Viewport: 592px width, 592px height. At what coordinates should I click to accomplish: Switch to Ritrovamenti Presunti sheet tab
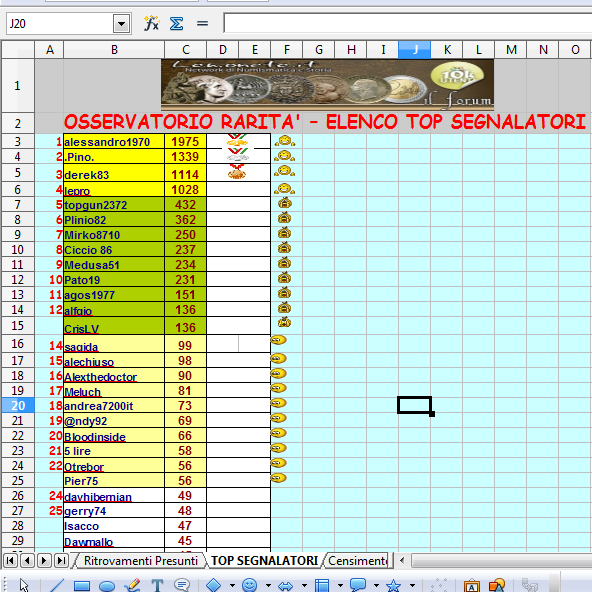140,561
